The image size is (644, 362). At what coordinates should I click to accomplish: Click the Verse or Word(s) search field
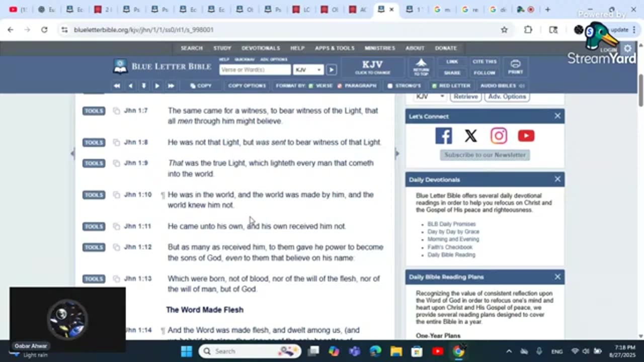tap(255, 70)
